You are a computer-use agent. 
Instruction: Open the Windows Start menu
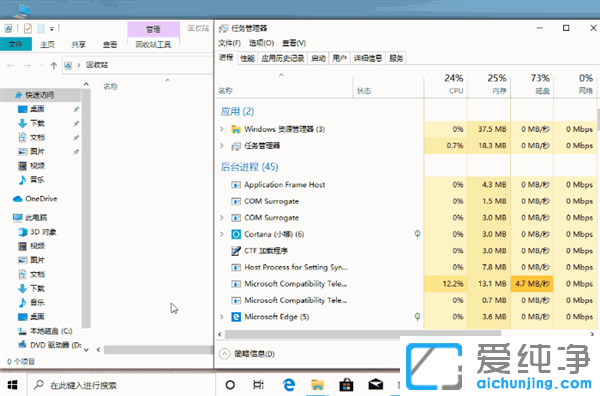13,385
